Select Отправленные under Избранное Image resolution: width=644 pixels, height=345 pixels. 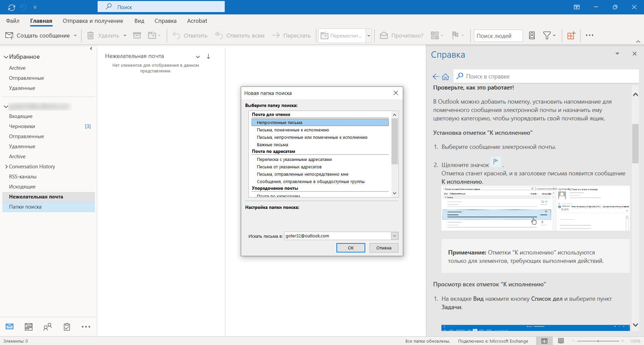[x=26, y=78]
